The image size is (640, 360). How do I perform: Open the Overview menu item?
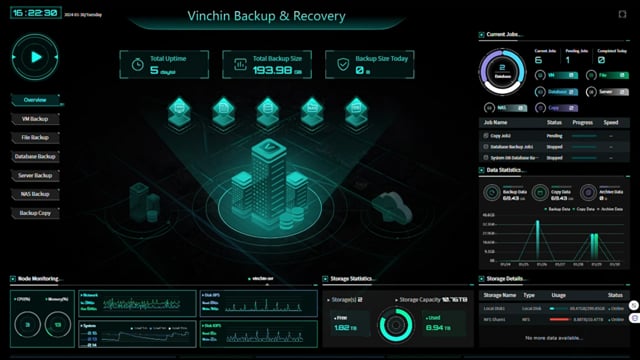[x=35, y=100]
